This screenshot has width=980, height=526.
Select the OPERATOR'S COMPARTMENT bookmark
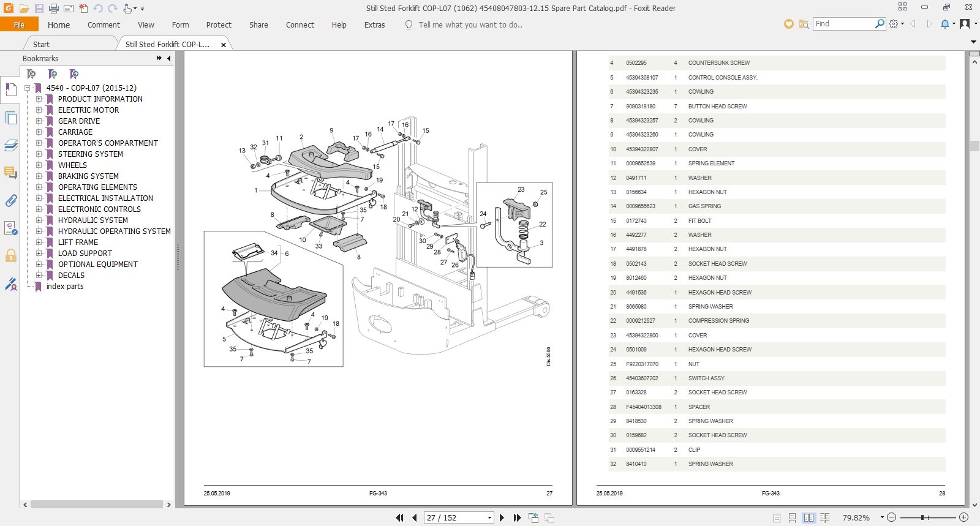point(108,143)
